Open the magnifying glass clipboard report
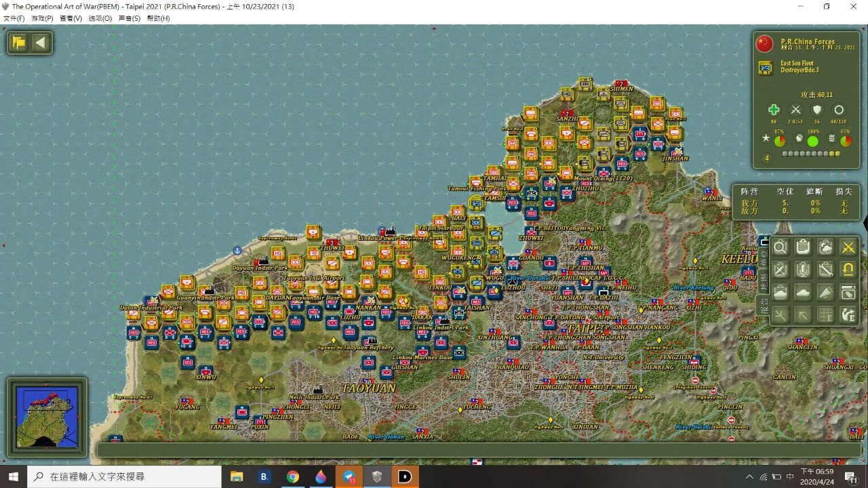This screenshot has height=488, width=868. [781, 247]
